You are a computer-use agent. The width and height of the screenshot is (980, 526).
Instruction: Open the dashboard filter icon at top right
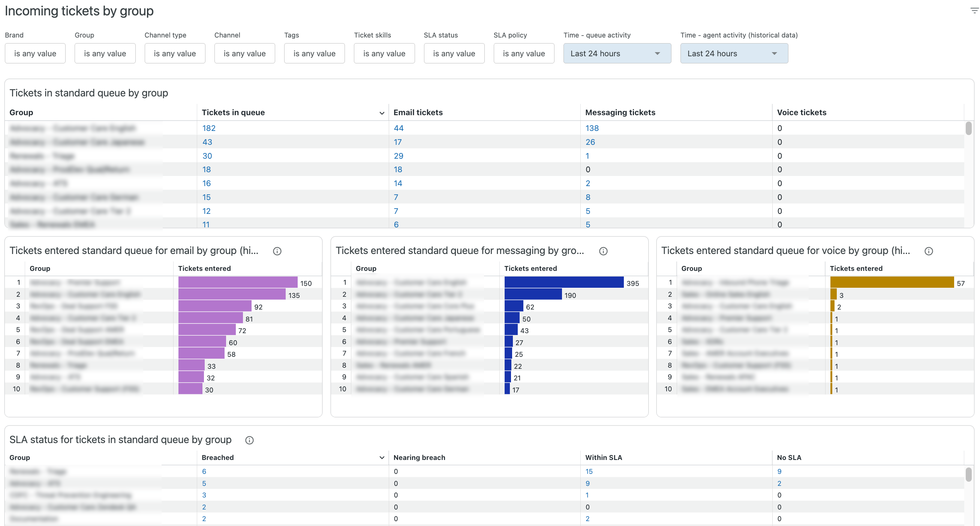coord(974,11)
